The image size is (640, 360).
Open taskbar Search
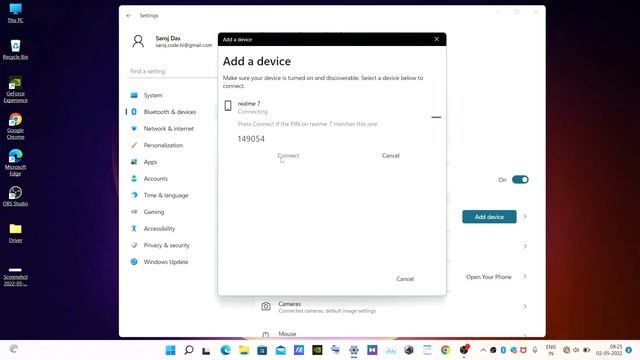coord(189,350)
